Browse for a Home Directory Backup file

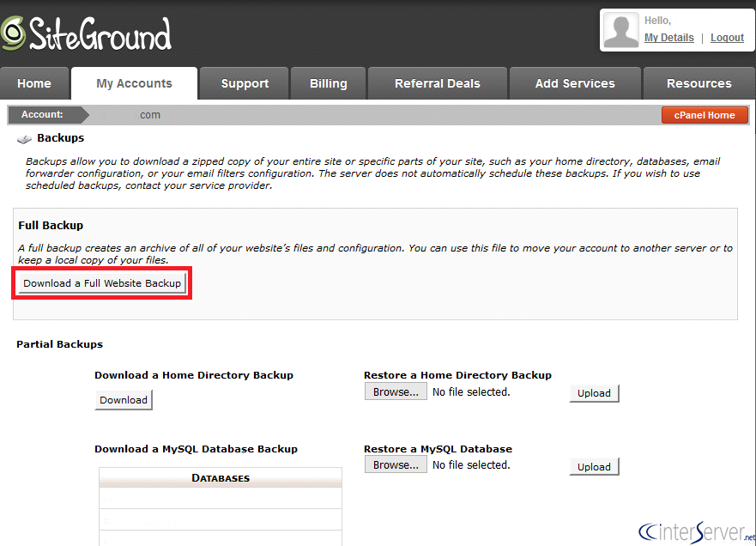click(396, 391)
